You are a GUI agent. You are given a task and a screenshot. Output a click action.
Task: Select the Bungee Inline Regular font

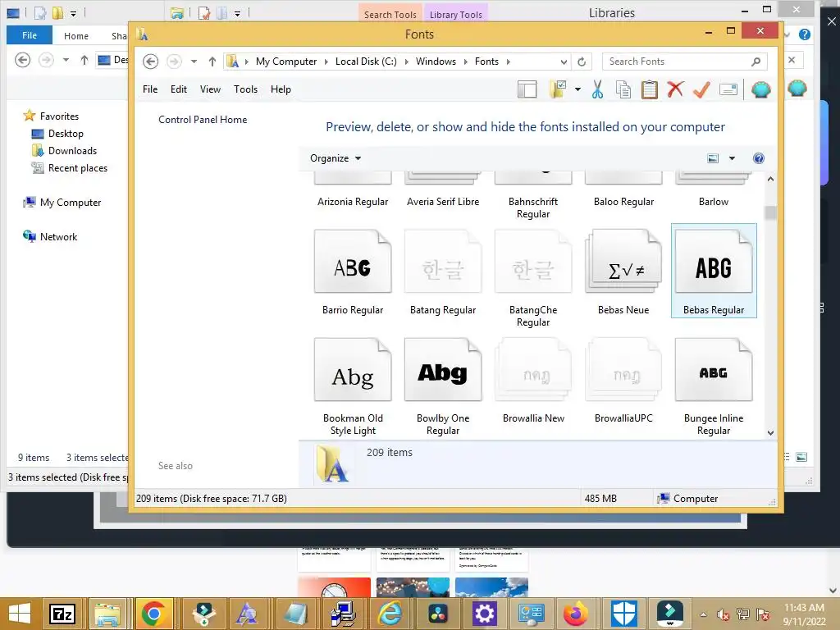(x=714, y=386)
